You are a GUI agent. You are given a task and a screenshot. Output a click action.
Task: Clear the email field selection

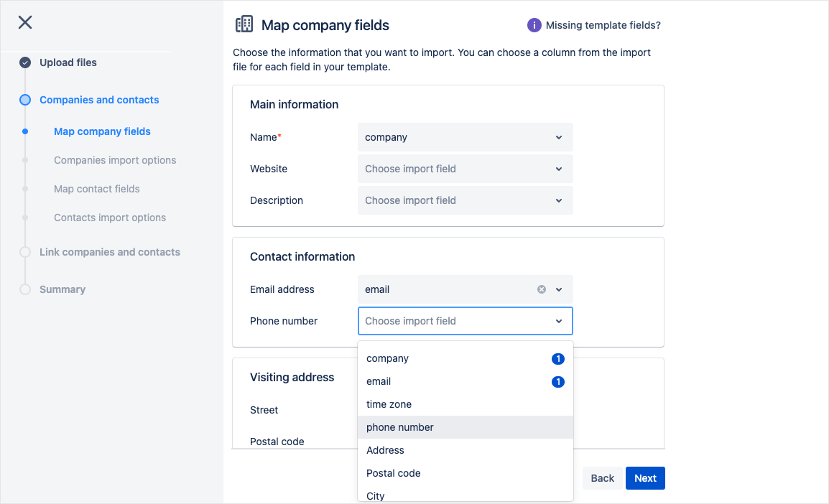tap(542, 289)
